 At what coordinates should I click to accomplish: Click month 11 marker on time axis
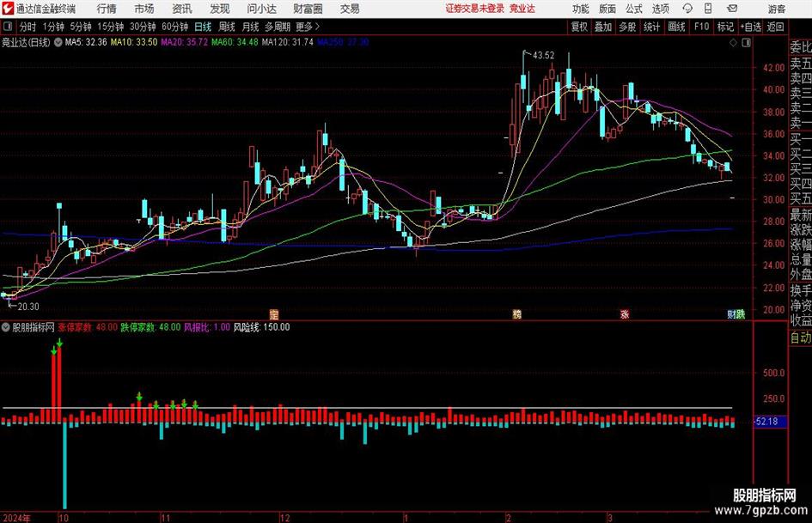point(165,518)
